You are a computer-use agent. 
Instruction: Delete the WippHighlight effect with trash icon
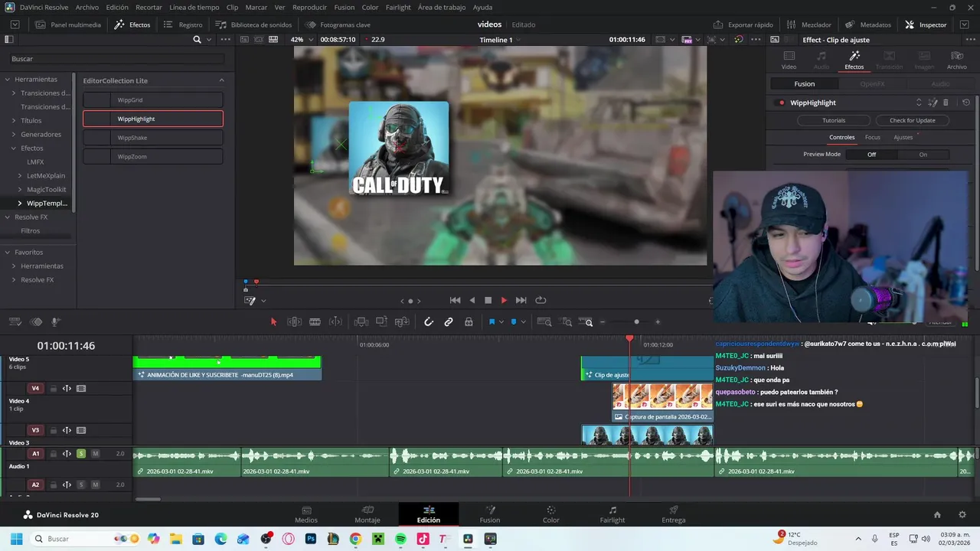[946, 103]
